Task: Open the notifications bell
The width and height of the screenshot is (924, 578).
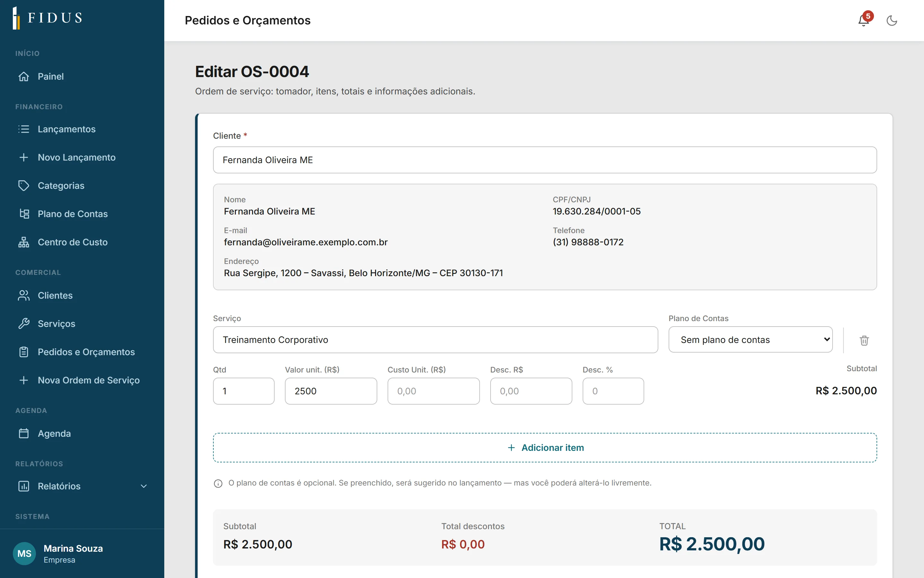Action: (x=863, y=20)
